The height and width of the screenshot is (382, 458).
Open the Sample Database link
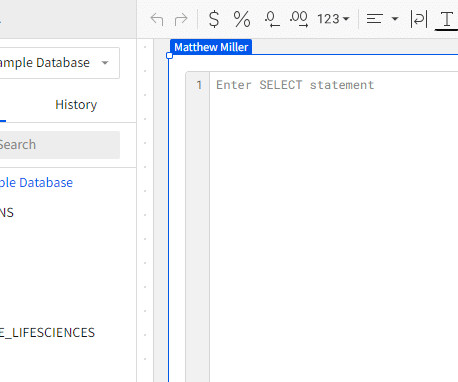pos(36,183)
